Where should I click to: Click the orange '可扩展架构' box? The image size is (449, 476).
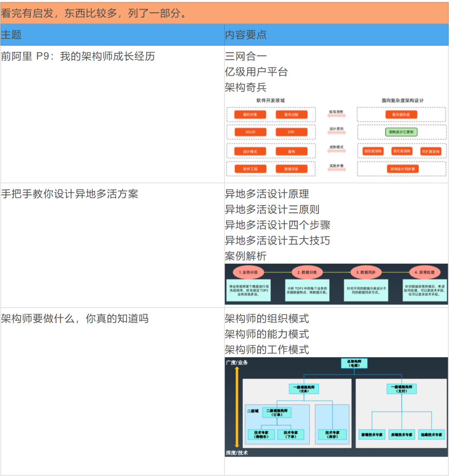(x=431, y=151)
